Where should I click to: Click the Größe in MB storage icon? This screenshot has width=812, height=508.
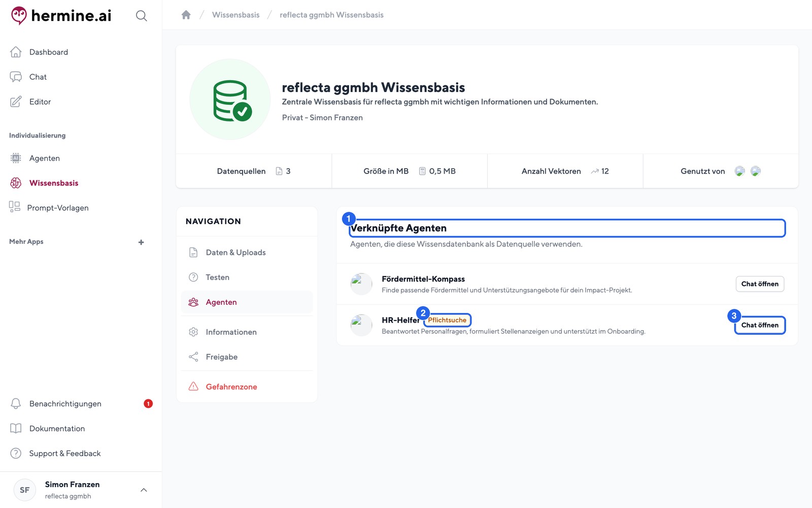tap(422, 171)
